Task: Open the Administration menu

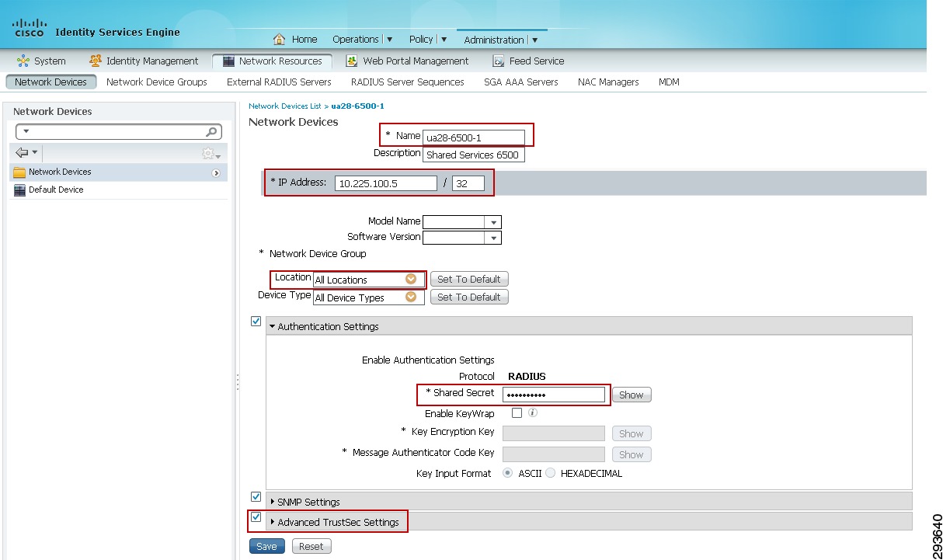Action: 501,40
